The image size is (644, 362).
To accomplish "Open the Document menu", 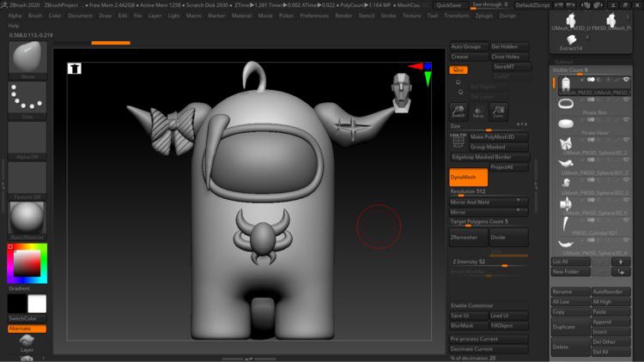I will (x=80, y=15).
